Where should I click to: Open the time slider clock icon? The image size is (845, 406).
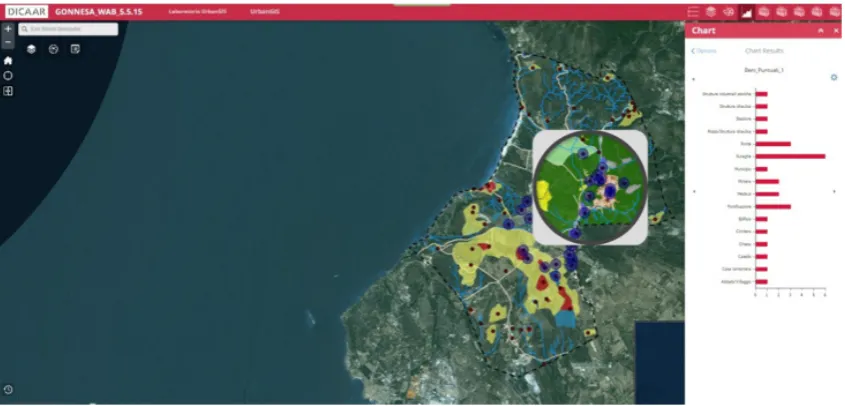coord(8,389)
